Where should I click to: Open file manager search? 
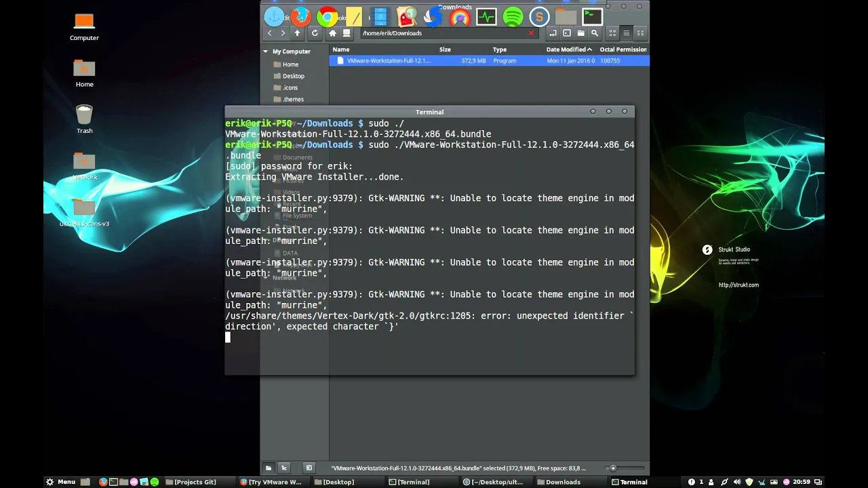click(595, 33)
